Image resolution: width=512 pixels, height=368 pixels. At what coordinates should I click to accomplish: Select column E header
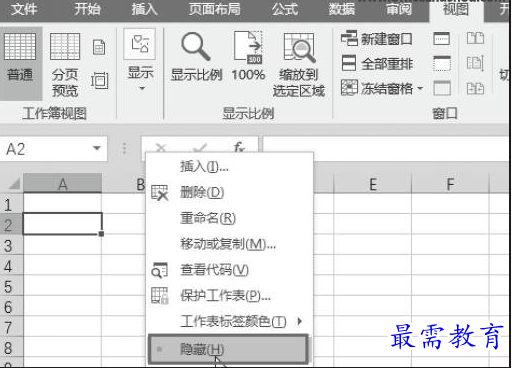click(373, 184)
